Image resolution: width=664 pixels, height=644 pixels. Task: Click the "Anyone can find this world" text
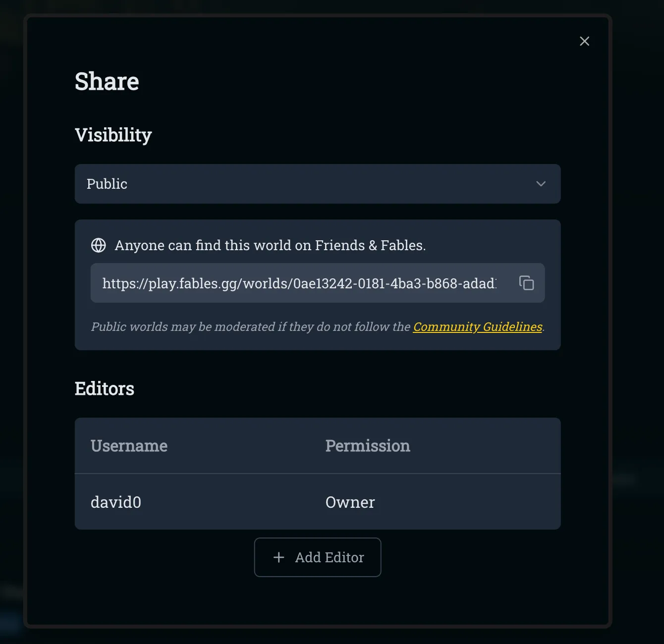point(270,245)
